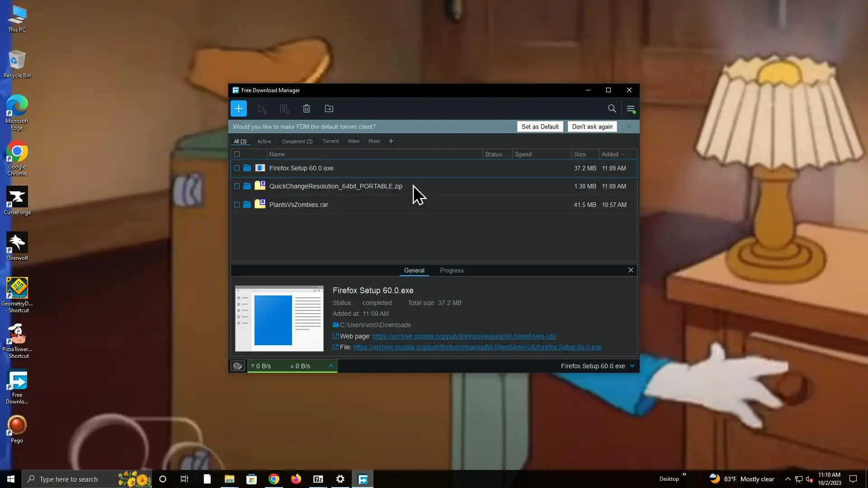This screenshot has height=488, width=868.
Task: Open the Completed (3) filter tab
Action: (x=297, y=141)
